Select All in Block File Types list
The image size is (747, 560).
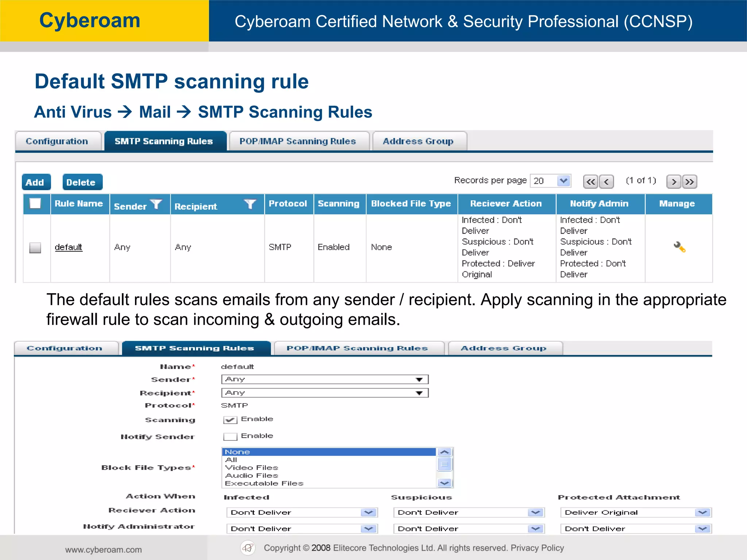coord(329,460)
